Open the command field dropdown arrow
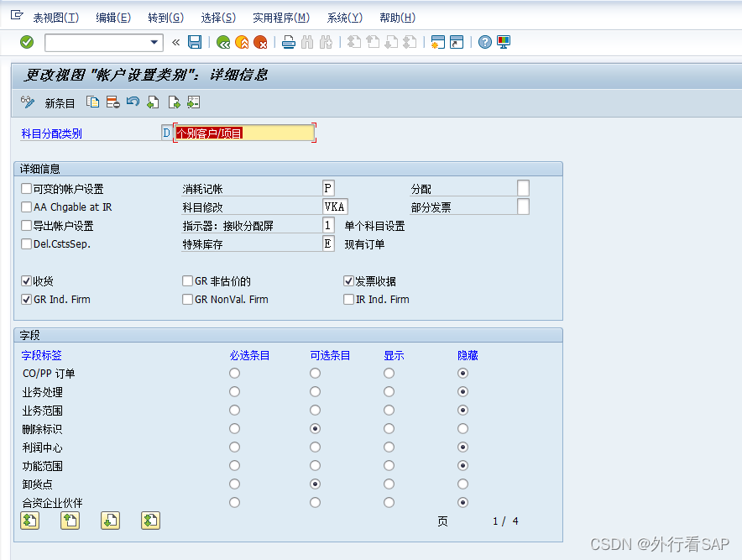Screen dimensions: 742x560 [154, 42]
